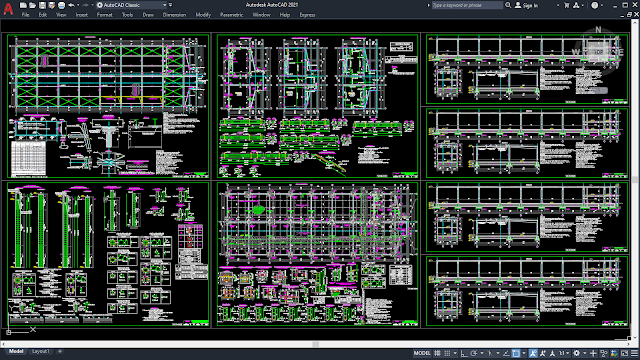Click the horizontal scrollbar thumb
The width and height of the screenshot is (640, 360).
pyautogui.click(x=316, y=344)
